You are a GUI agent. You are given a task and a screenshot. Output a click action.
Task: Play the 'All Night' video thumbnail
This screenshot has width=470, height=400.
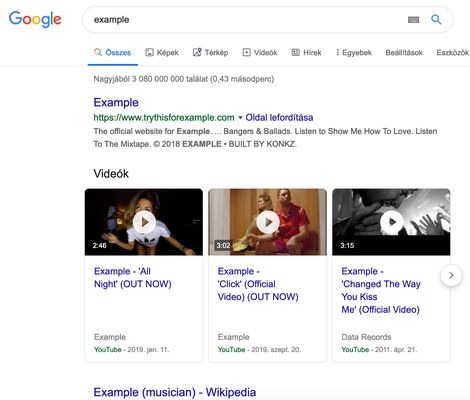(x=144, y=222)
